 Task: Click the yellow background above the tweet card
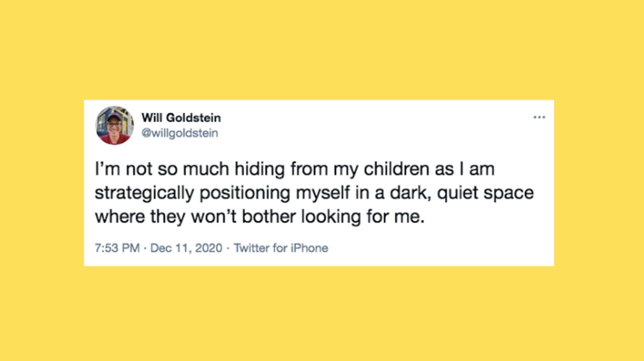tap(322, 50)
